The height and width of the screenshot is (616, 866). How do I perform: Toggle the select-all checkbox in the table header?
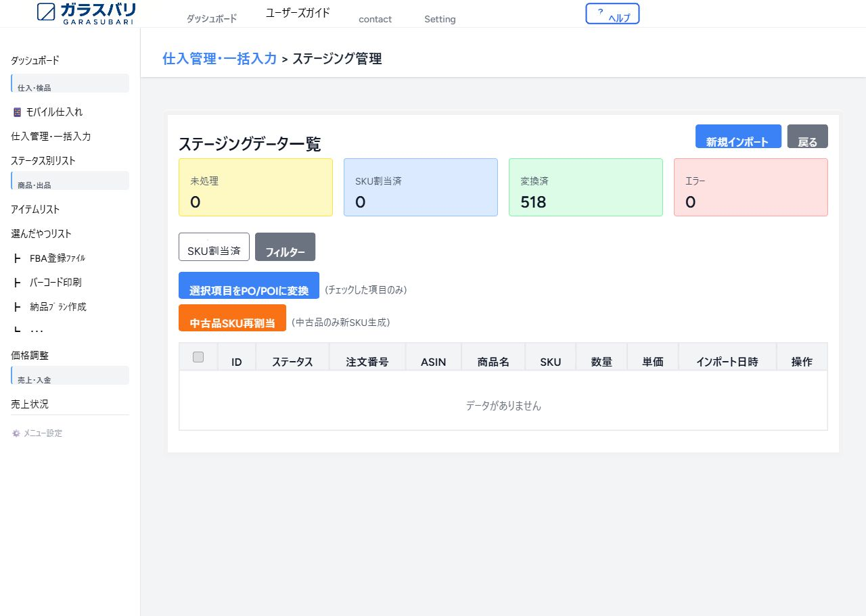point(198,357)
